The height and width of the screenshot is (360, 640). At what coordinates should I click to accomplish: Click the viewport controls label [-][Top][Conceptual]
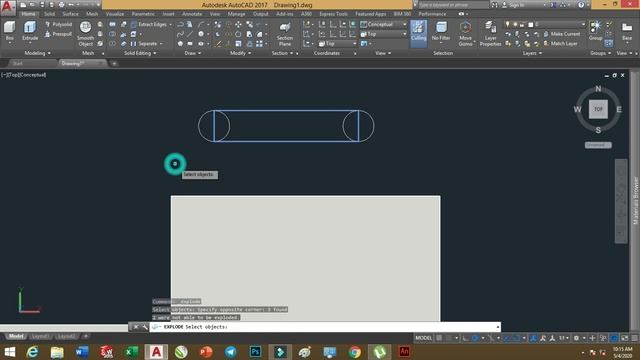pyautogui.click(x=24, y=75)
